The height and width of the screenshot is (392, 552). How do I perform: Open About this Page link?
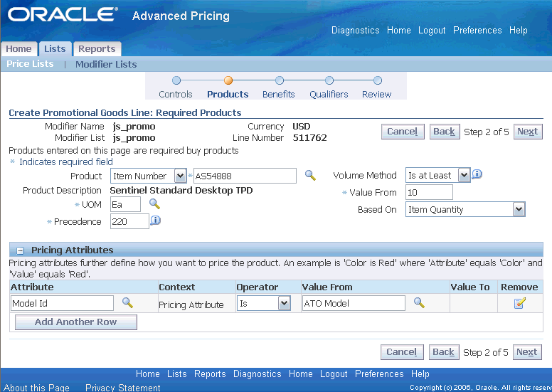pos(36,388)
